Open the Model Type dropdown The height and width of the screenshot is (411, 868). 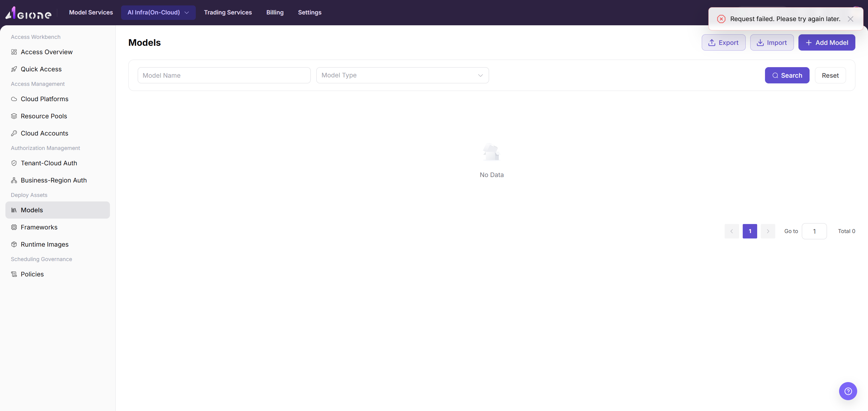coord(402,76)
